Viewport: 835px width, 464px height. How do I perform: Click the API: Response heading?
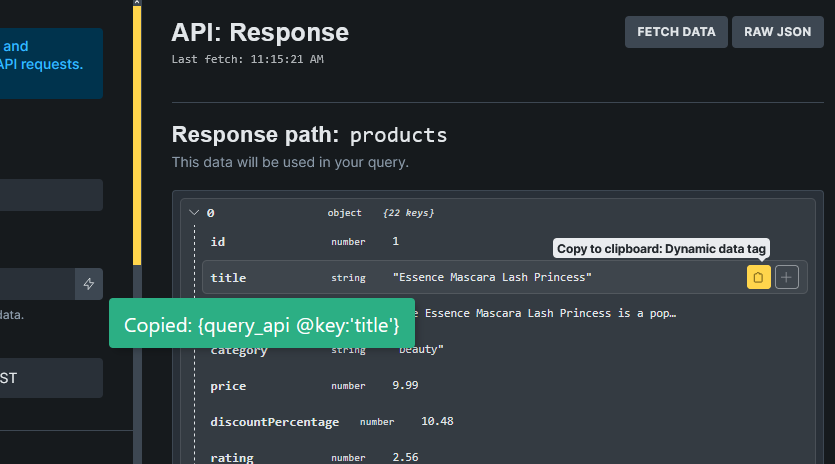click(260, 32)
